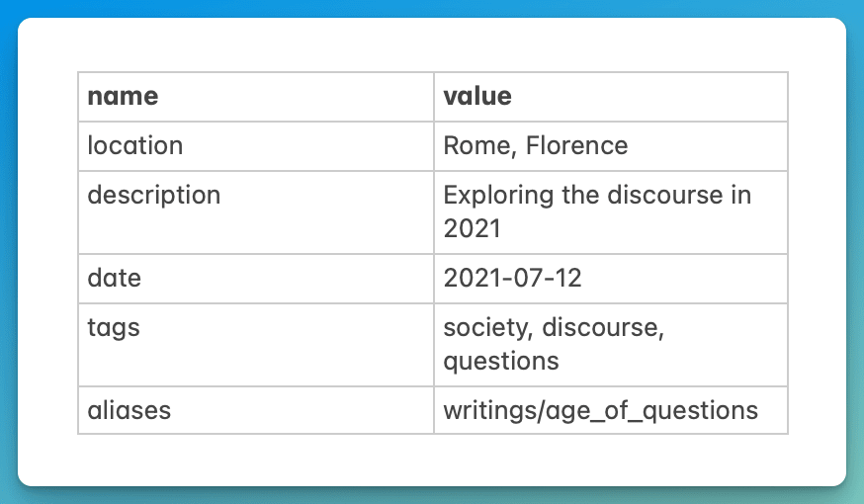Click the "name" column header
Image resolution: width=864 pixels, height=504 pixels.
pyautogui.click(x=256, y=97)
